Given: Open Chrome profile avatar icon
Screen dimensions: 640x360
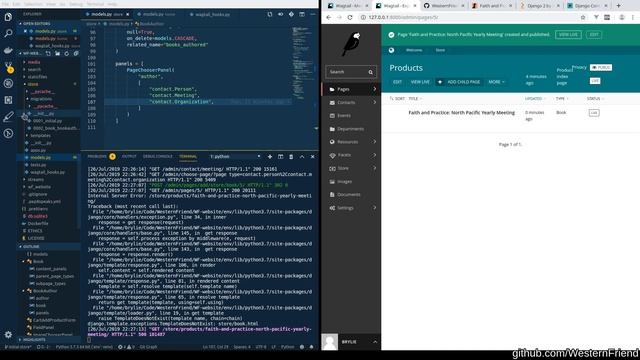Looking at the screenshot, I should click(622, 18).
